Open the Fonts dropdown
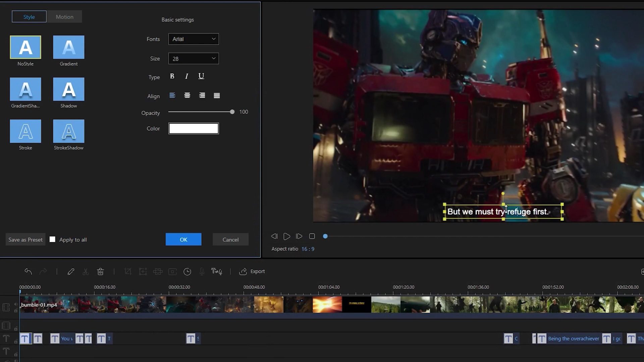Viewport: 644px width, 362px height. pos(193,39)
